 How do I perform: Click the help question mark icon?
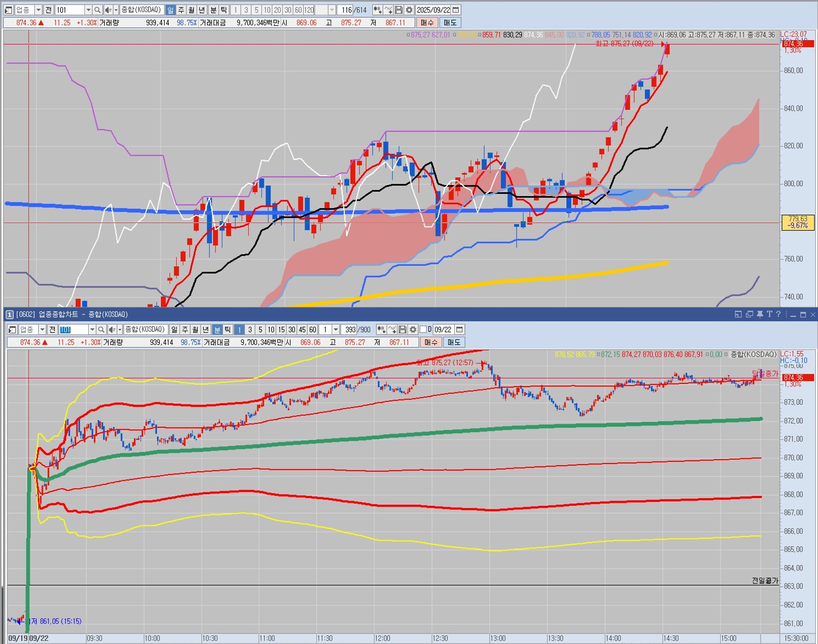tap(778, 314)
